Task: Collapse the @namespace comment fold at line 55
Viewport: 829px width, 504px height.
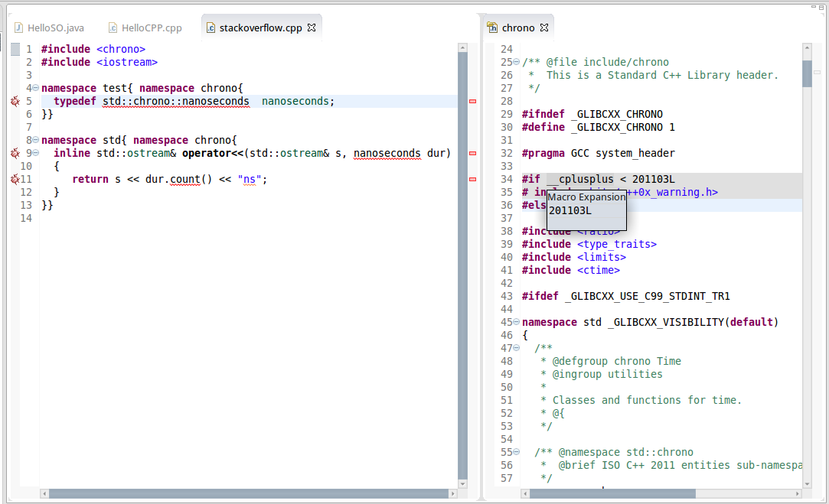Action: click(x=516, y=452)
